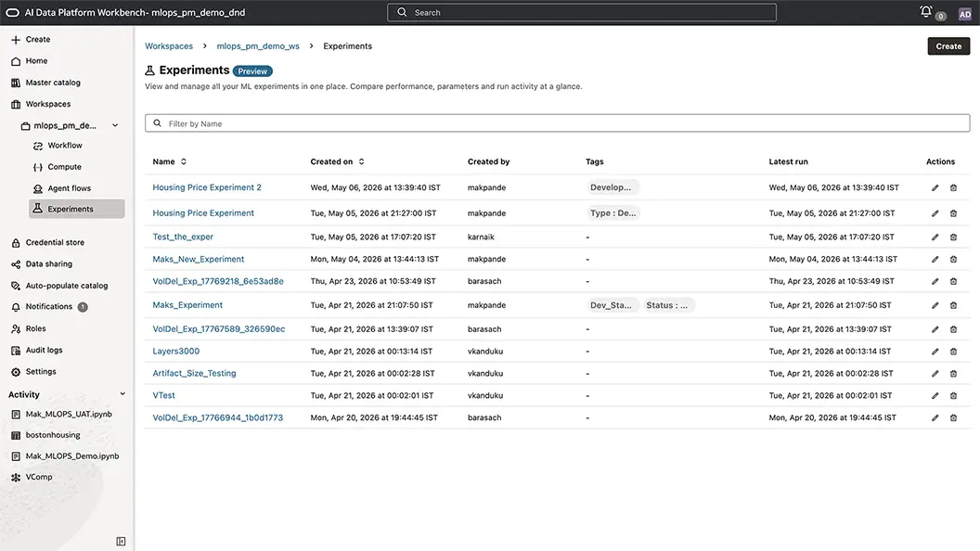Click Create in the sidebar
Image resolution: width=980 pixels, height=551 pixels.
pyautogui.click(x=31, y=39)
